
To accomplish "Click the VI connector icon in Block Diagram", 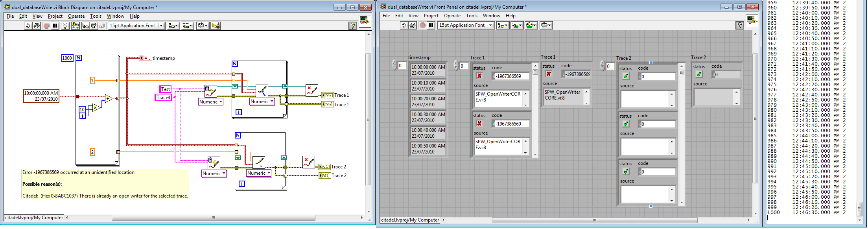I will 365,20.
